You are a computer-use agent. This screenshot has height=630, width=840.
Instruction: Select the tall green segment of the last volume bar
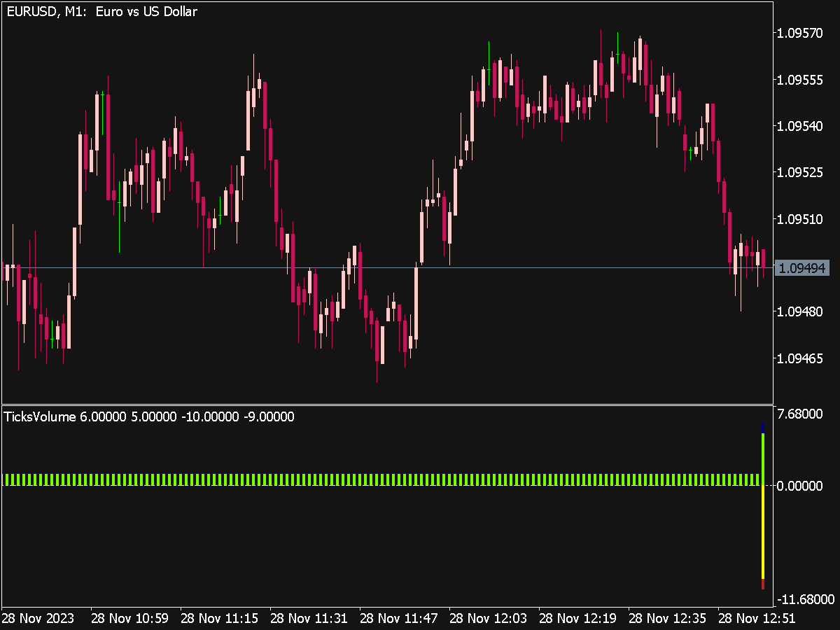(762, 458)
